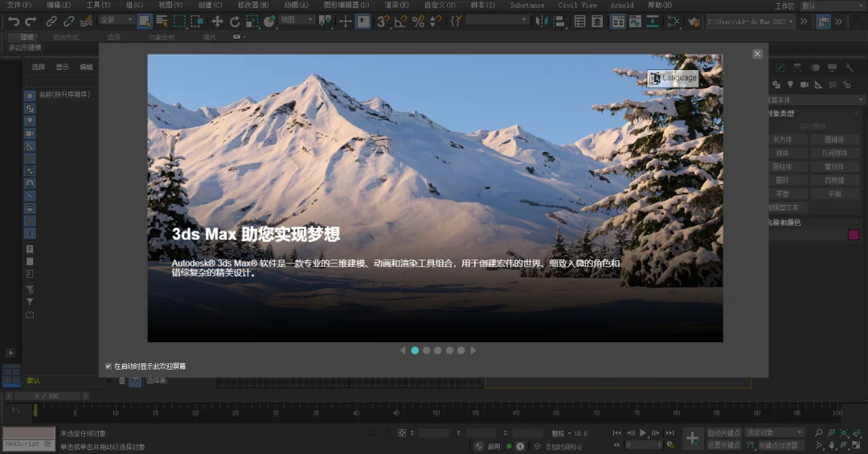
Task: Activate the Select Object tool
Action: point(145,22)
